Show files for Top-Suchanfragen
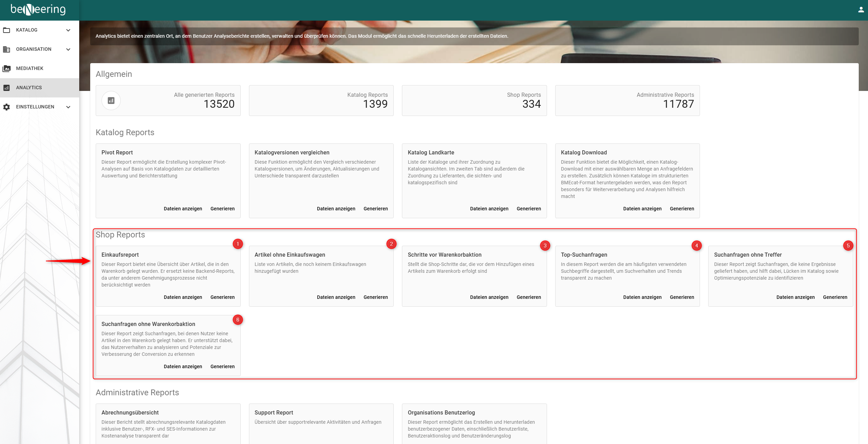 coord(642,297)
